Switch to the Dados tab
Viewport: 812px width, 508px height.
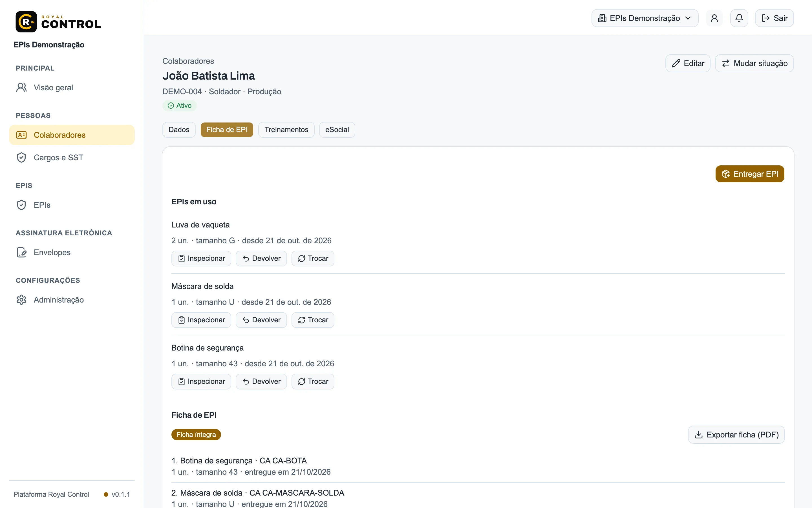point(179,130)
